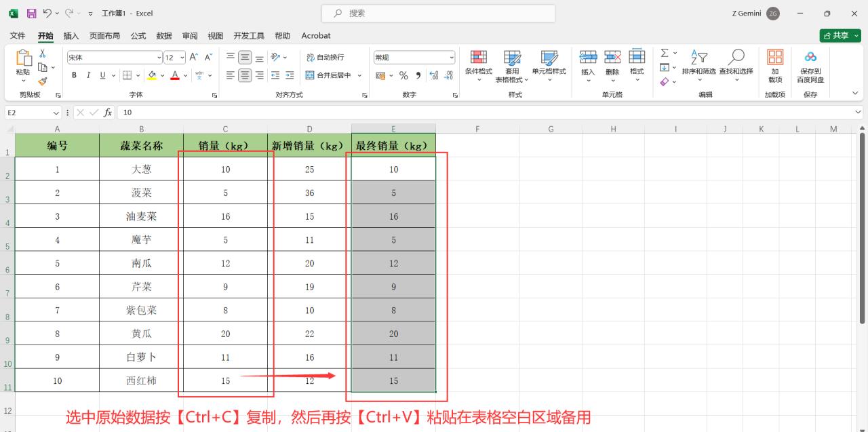The image size is (868, 432).
Task: Click the Undo arrow in title bar
Action: [47, 14]
